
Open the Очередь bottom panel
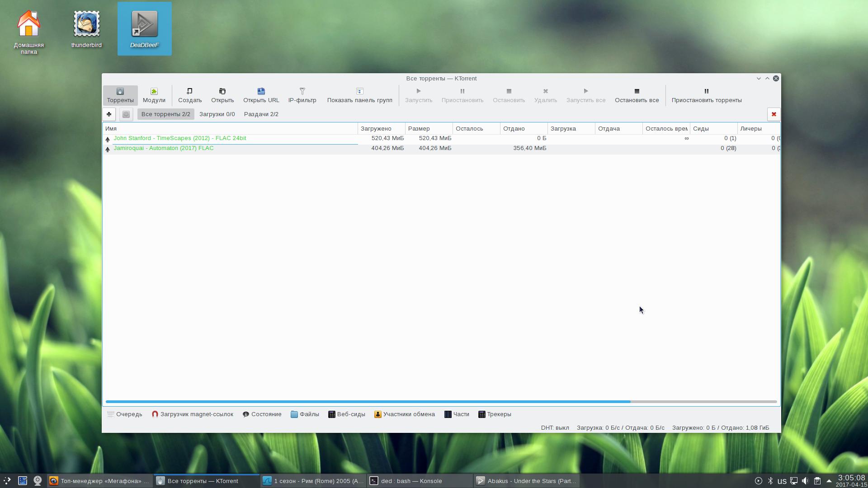125,414
